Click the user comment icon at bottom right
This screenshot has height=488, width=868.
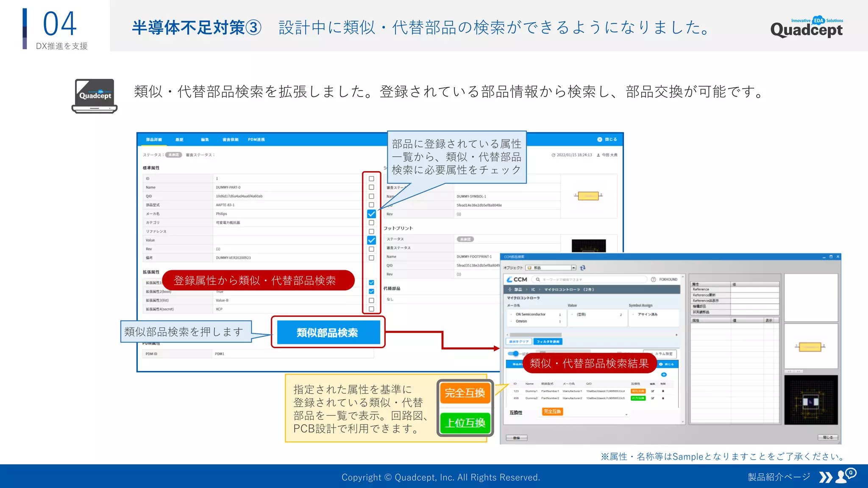point(845,476)
